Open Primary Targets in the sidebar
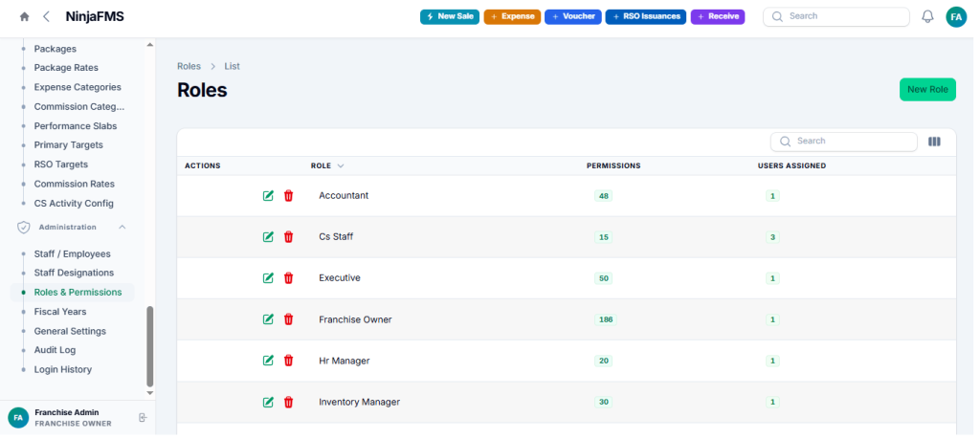980x439 pixels. pyautogui.click(x=69, y=144)
